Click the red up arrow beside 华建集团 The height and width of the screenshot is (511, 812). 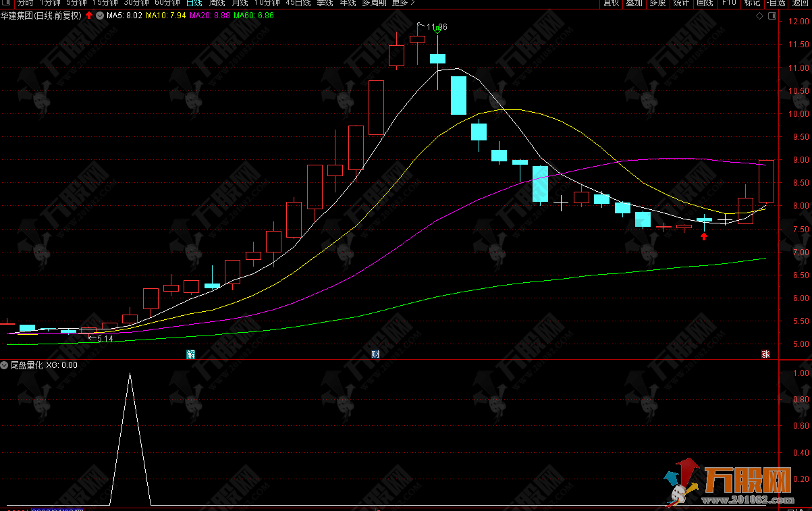(x=90, y=15)
